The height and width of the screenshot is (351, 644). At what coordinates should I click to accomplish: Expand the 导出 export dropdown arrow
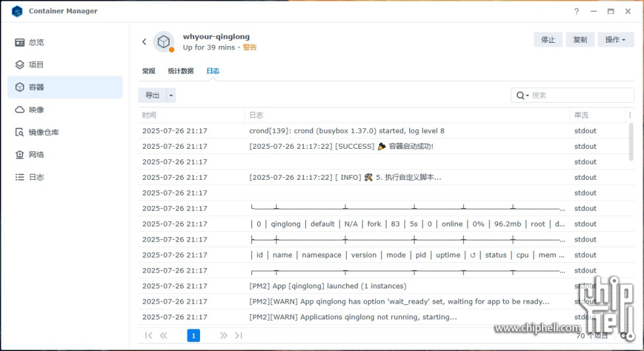tap(171, 95)
